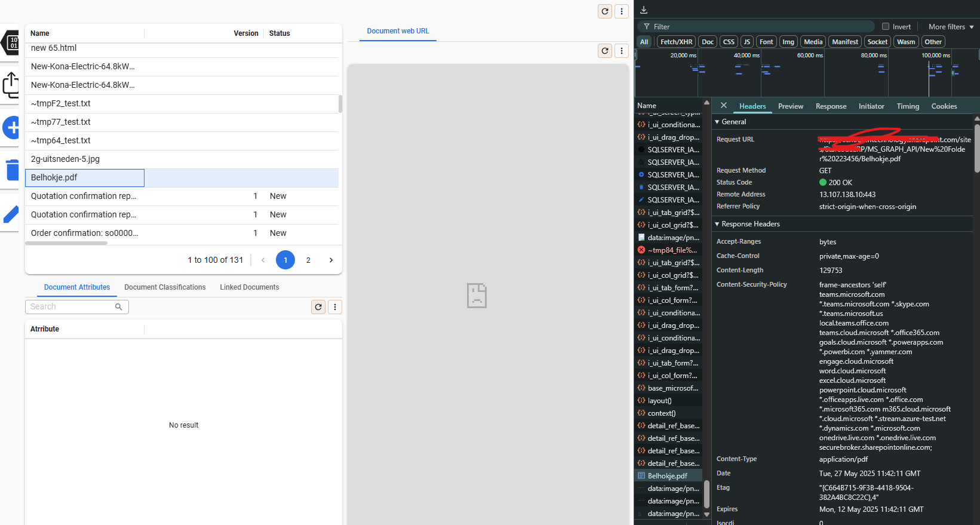Click the refresh icon in the top bar

(x=605, y=11)
